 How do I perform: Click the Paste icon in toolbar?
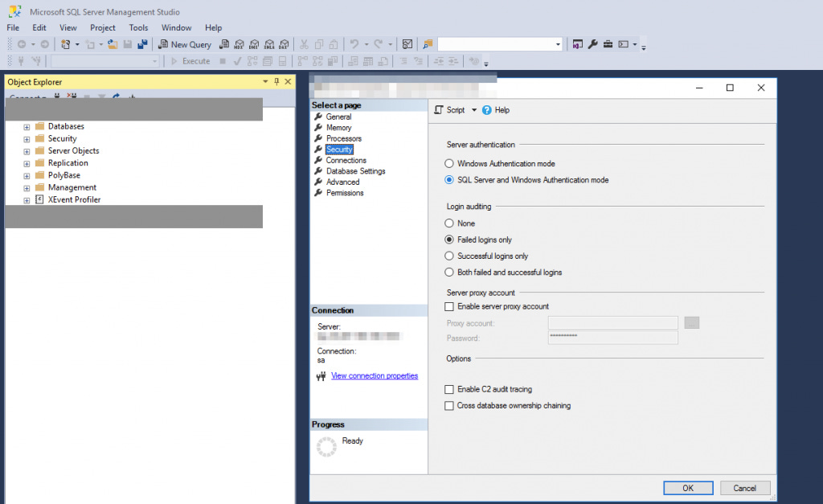point(334,45)
